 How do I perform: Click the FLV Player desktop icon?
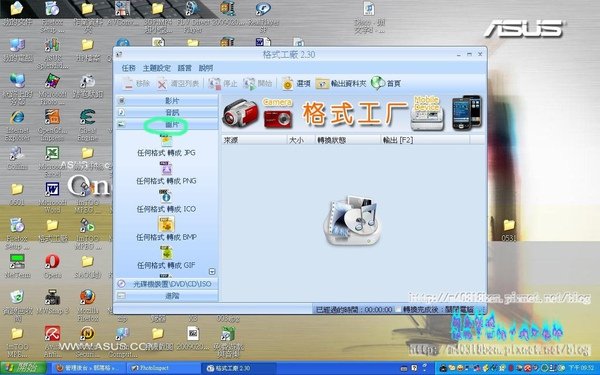(192, 16)
